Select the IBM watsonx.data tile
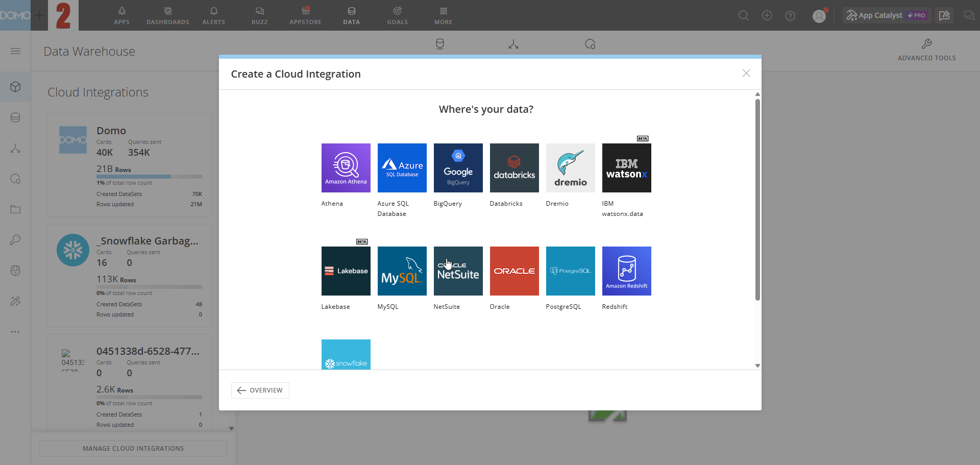This screenshot has height=465, width=980. [x=626, y=168]
